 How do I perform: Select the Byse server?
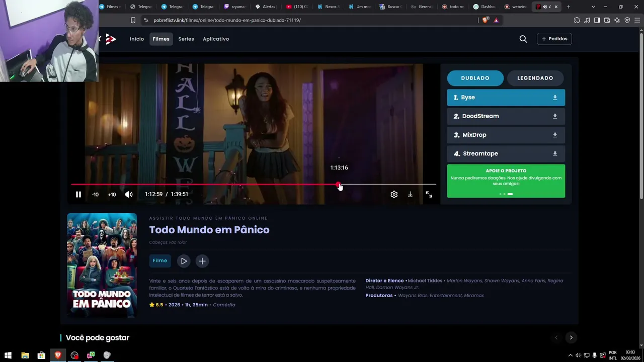click(506, 98)
